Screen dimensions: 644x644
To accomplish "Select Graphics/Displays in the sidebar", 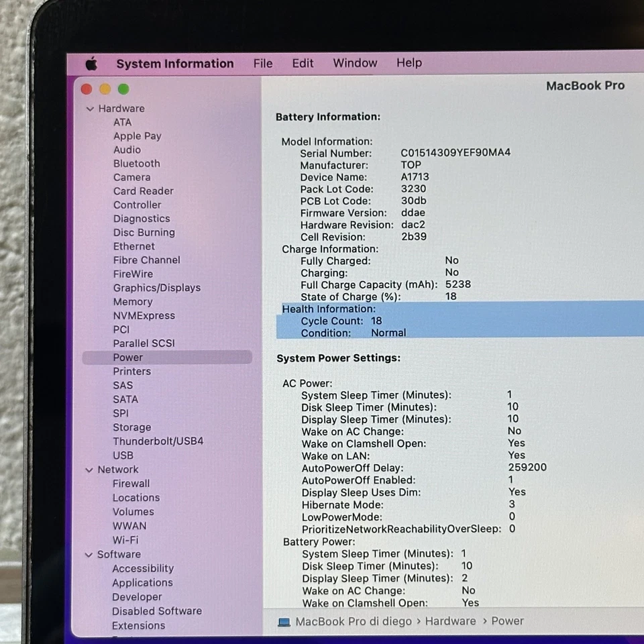I will 157,288.
